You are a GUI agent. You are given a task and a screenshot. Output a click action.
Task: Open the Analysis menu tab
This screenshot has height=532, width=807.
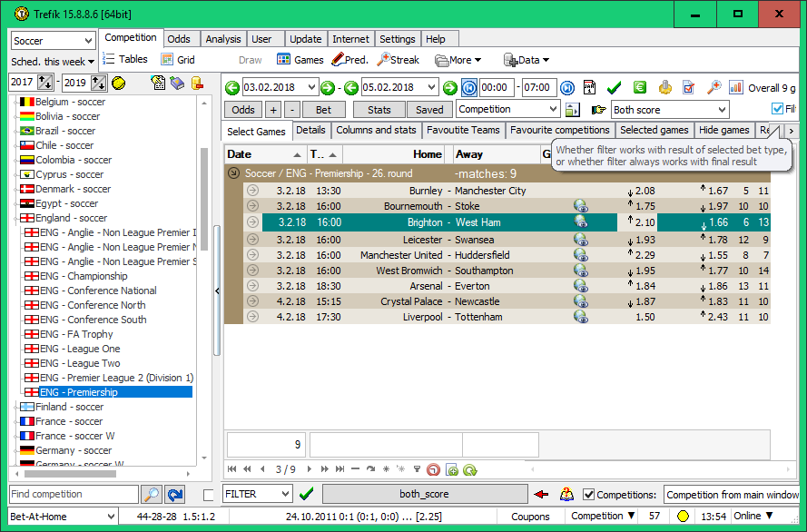[x=222, y=39]
